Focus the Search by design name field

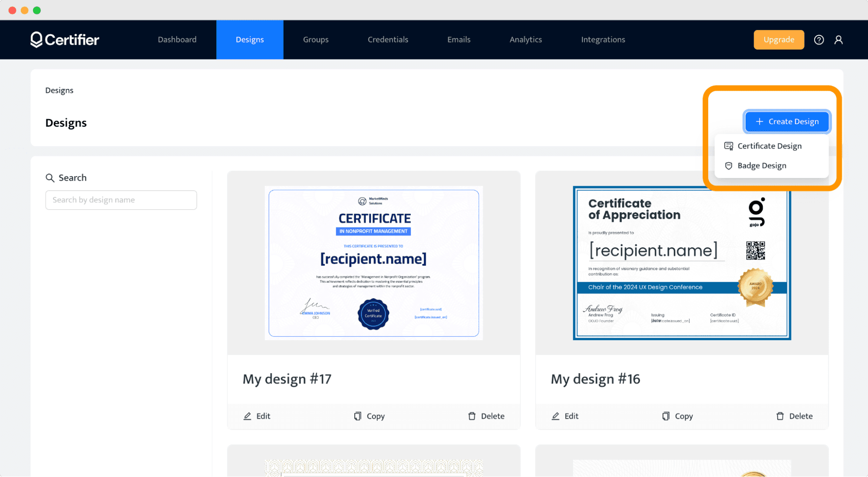pos(121,200)
